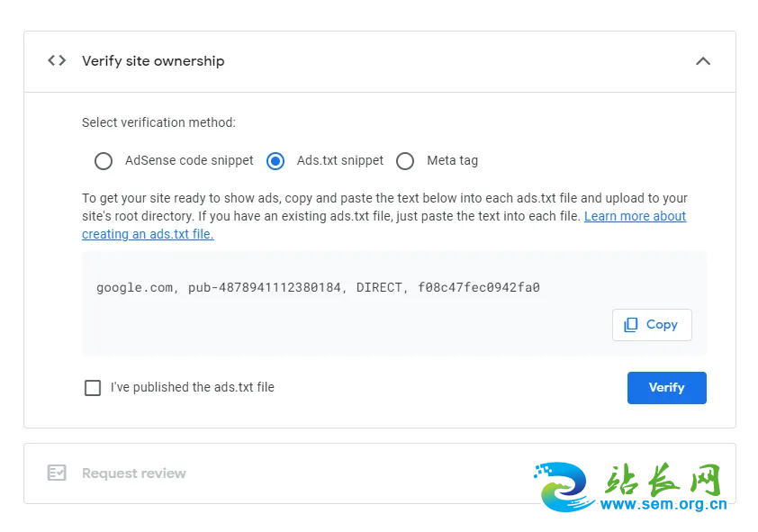Click the www.sem.org.cn watermark text
Screen dimensions: 758x532
click(x=663, y=504)
